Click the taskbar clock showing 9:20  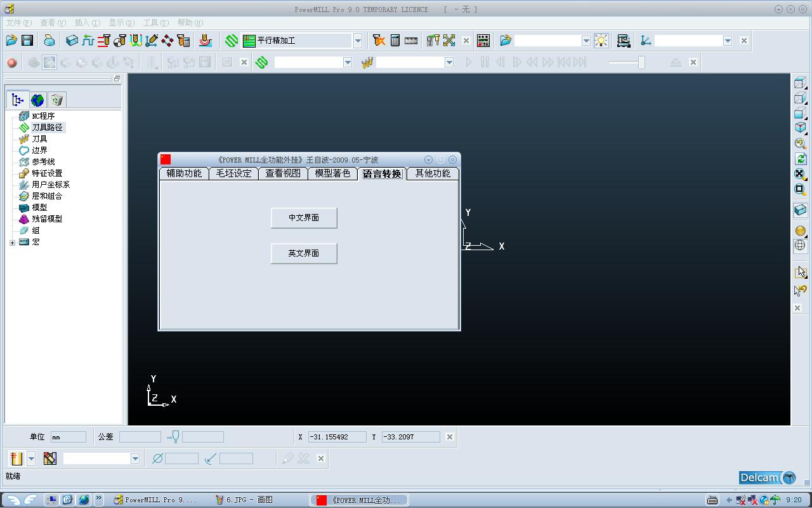[794, 500]
